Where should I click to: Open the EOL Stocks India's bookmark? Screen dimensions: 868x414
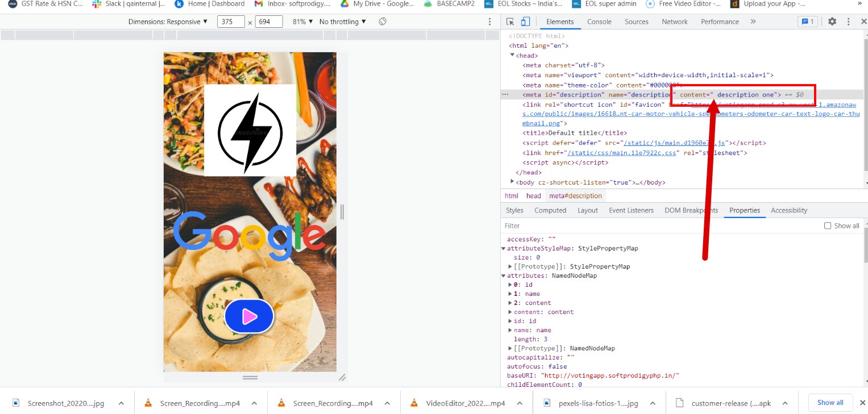coord(523,3)
